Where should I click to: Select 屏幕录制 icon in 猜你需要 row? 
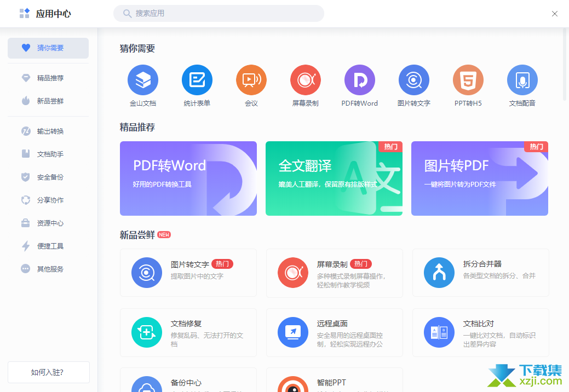[306, 80]
